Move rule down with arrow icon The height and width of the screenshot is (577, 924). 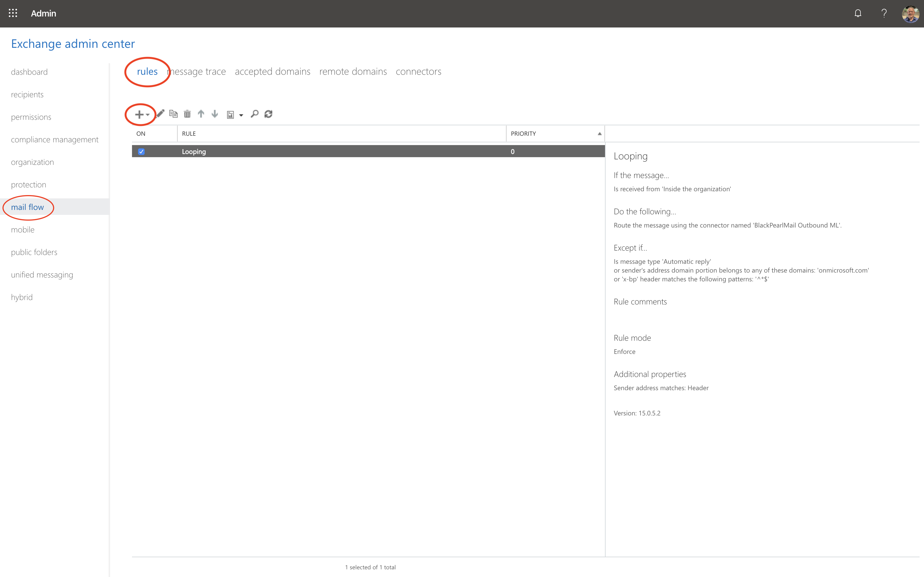[x=215, y=114]
